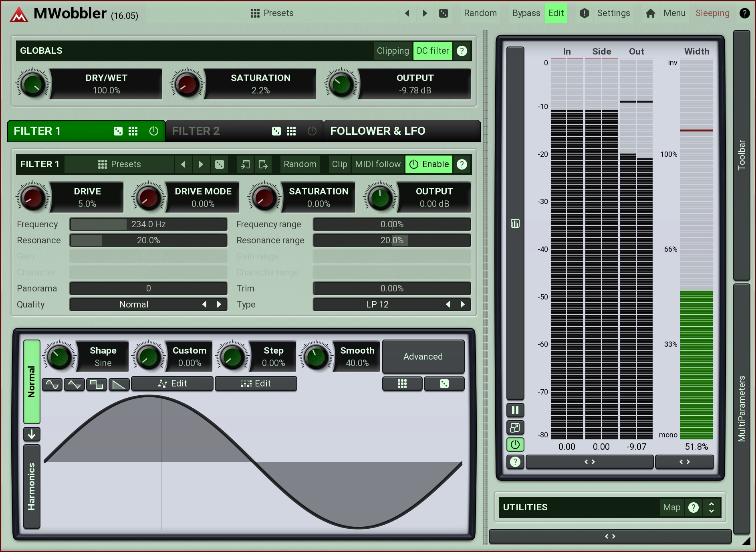Select previous Filter 1 preset arrow
The height and width of the screenshot is (552, 756).
click(183, 164)
